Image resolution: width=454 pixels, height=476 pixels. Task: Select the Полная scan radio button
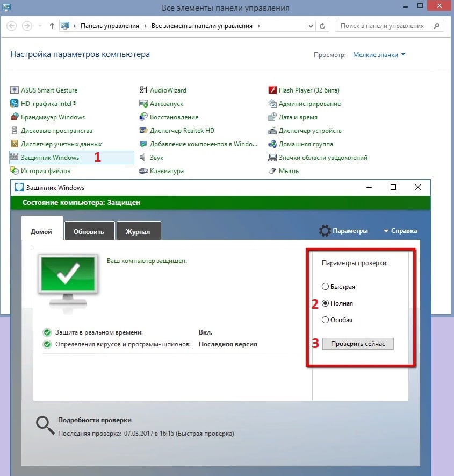pos(325,303)
